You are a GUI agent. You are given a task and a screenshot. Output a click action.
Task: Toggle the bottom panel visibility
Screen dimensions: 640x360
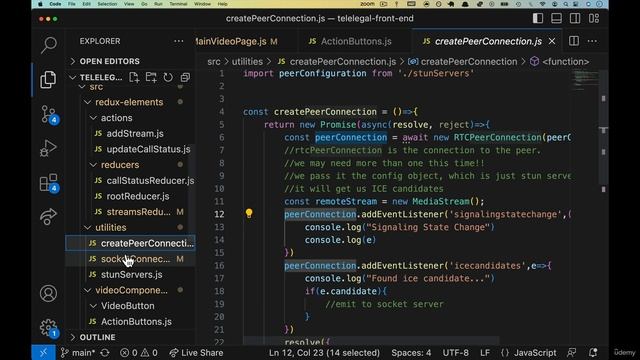[x=556, y=18]
